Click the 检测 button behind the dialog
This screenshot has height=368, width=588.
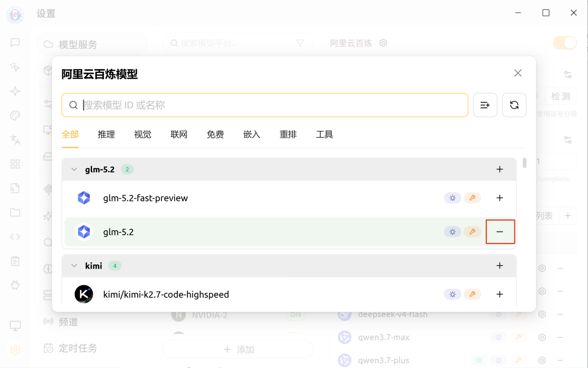[561, 97]
